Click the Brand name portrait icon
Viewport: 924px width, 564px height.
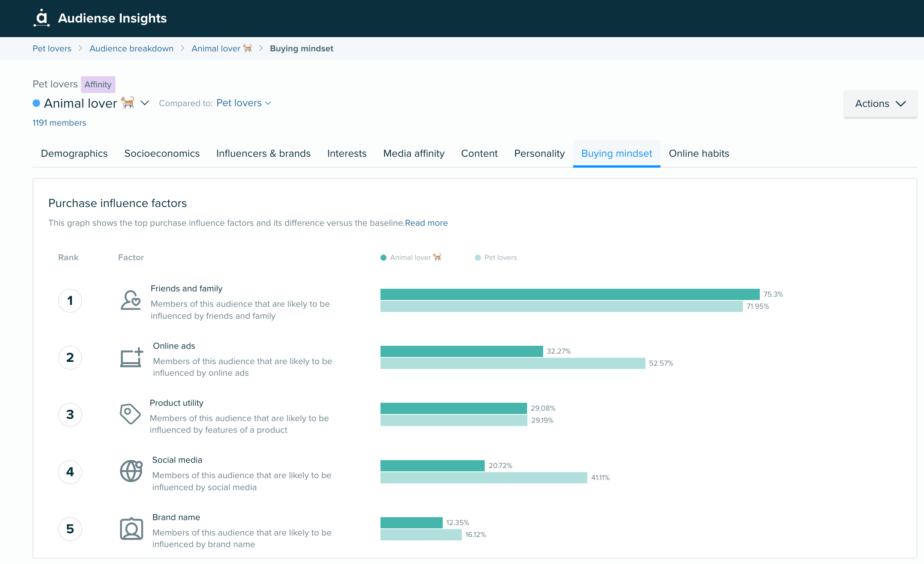tap(131, 529)
